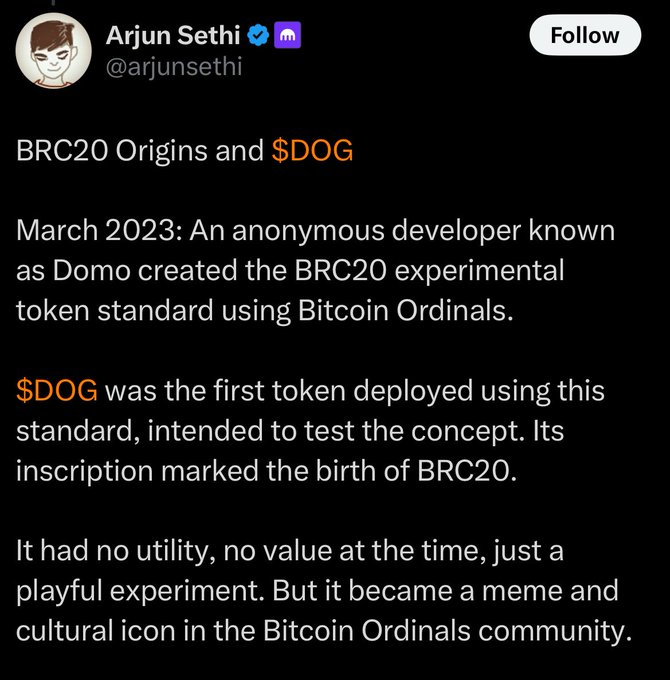Click the words 'March 2023' in the post

coord(95,231)
